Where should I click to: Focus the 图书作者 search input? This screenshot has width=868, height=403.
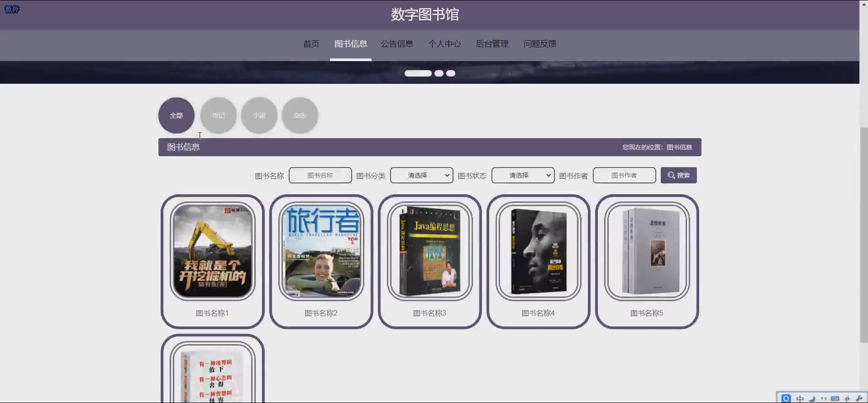tap(624, 175)
